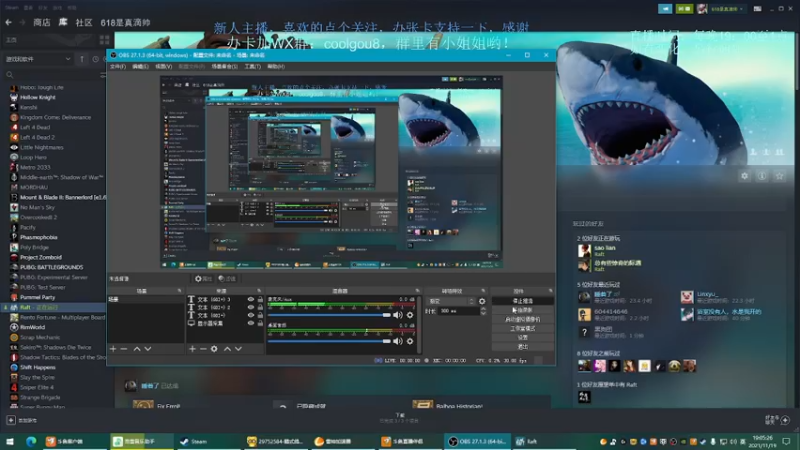Adjust the desktop audio volume slider in the mixer
The width and height of the screenshot is (800, 450).
[x=329, y=341]
